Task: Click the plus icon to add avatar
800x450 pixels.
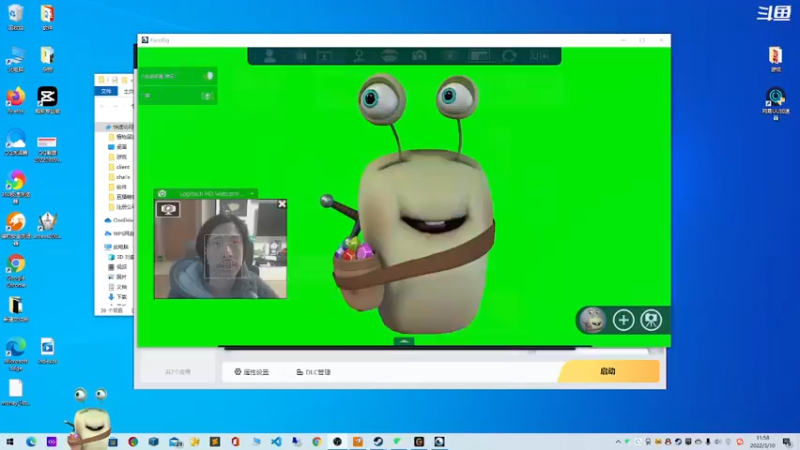Action: [623, 320]
